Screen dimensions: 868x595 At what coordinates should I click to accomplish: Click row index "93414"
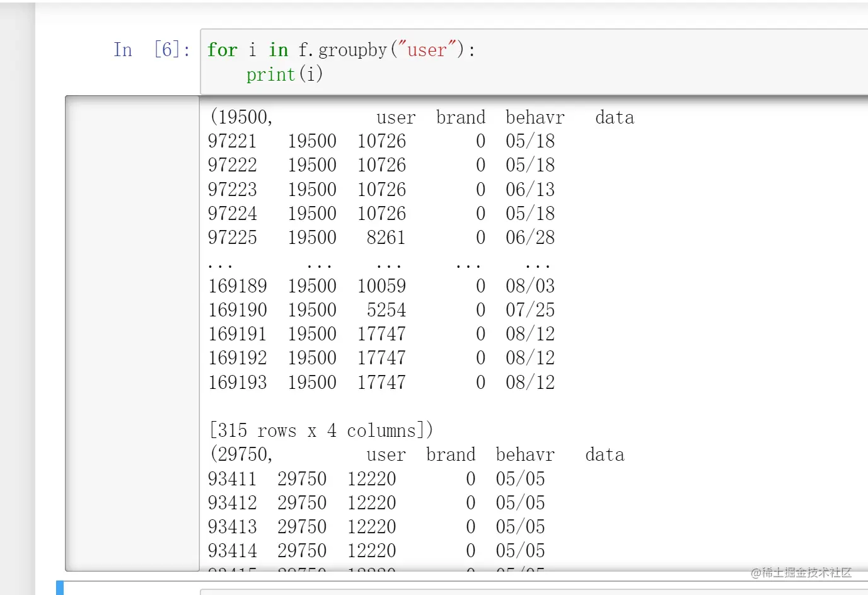click(233, 550)
